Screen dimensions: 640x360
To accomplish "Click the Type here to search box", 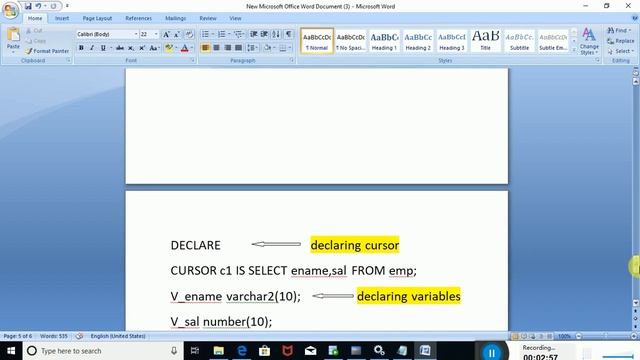I will pyautogui.click(x=102, y=351).
